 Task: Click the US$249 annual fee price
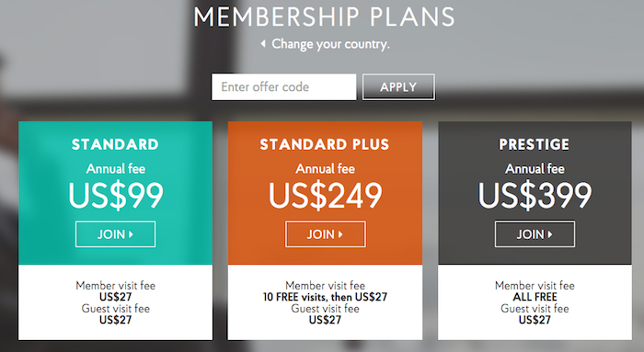click(326, 196)
